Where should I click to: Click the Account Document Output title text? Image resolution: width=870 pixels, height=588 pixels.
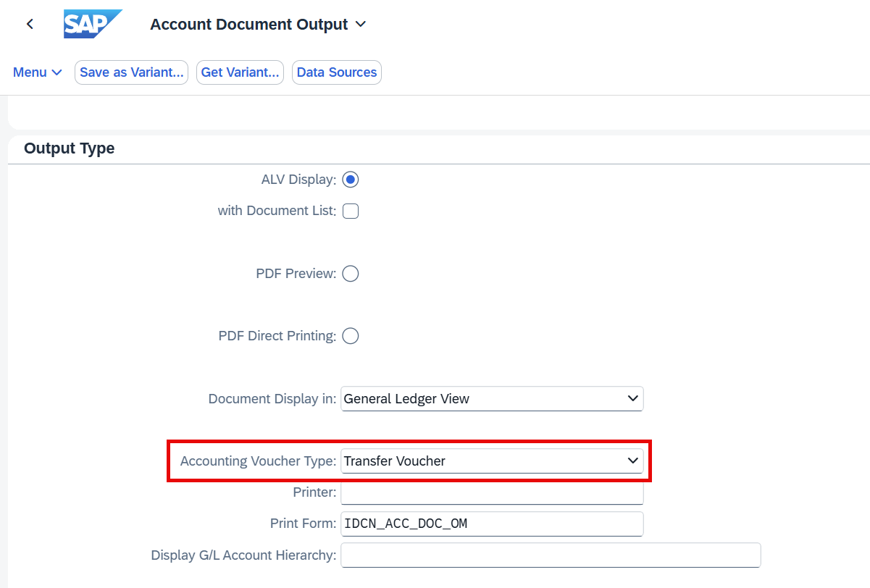click(249, 25)
